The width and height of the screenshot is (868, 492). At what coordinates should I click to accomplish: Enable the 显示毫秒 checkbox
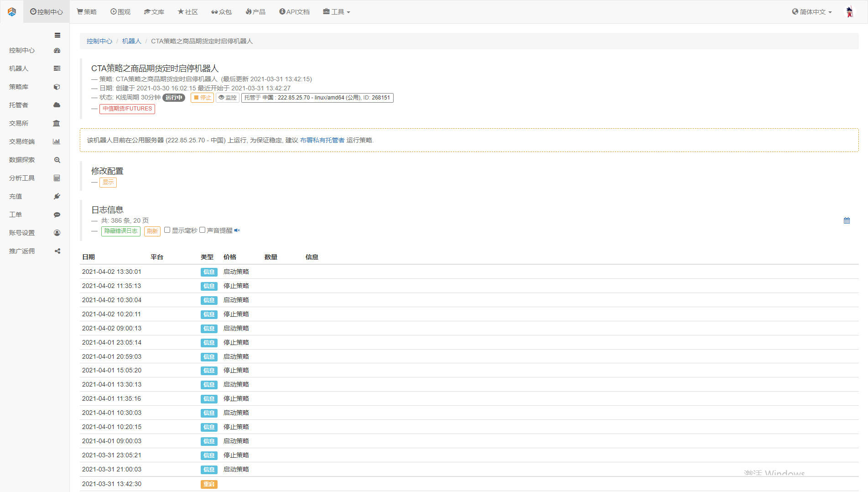(167, 230)
